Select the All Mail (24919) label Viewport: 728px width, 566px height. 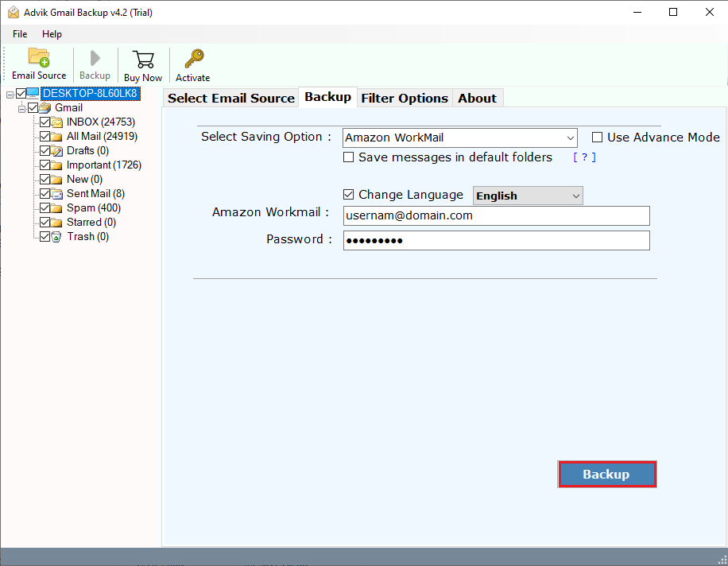103,137
